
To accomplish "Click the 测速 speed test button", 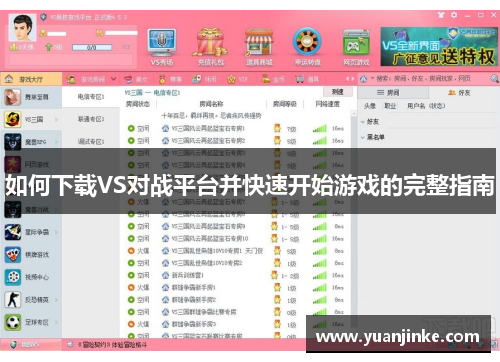I will point(338,92).
